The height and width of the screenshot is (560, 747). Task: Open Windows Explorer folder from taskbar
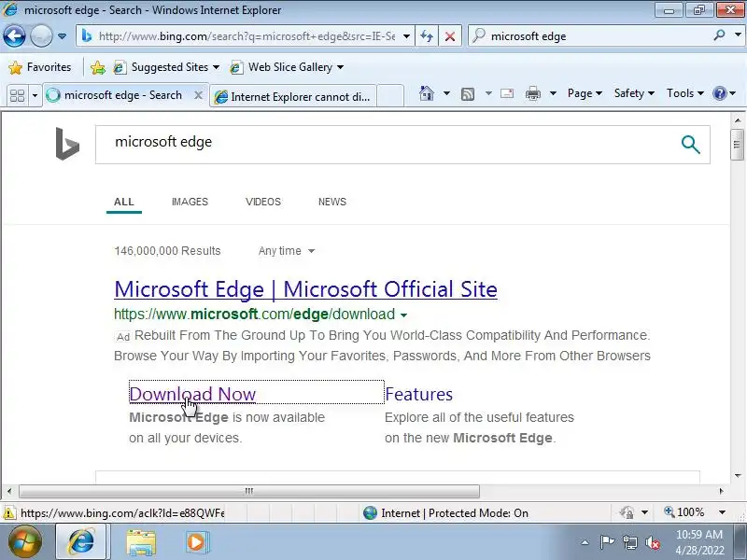(x=141, y=542)
